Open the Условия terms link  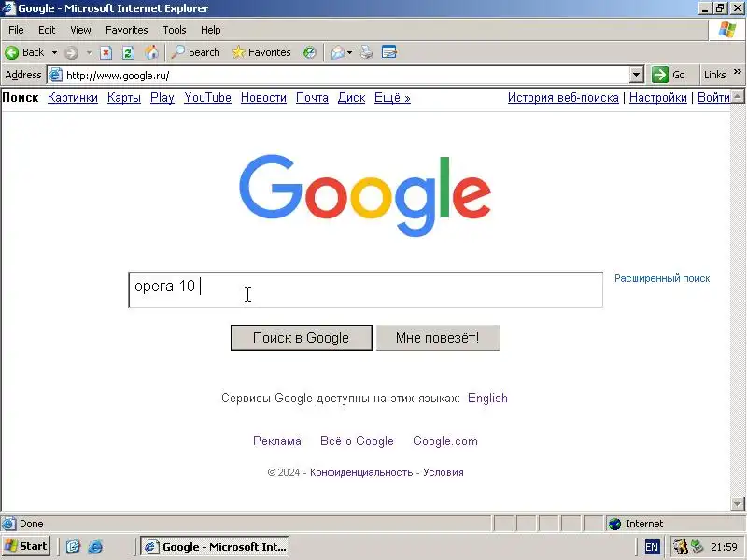coord(443,472)
